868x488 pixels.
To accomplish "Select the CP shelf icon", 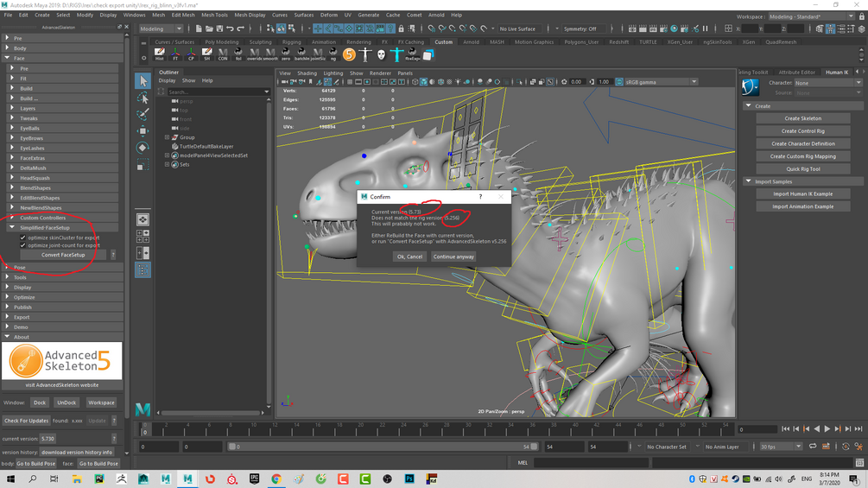I will 191,54.
